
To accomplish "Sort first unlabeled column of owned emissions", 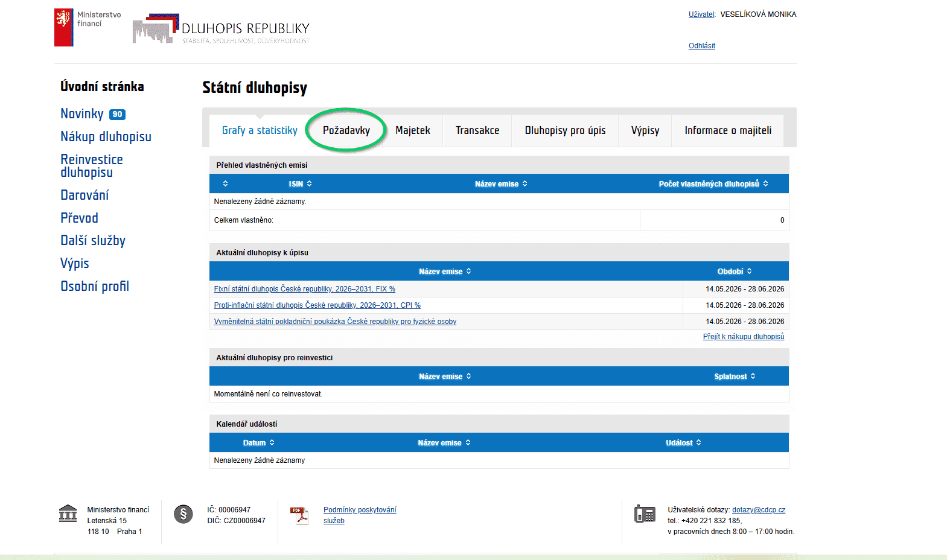I will pos(225,183).
